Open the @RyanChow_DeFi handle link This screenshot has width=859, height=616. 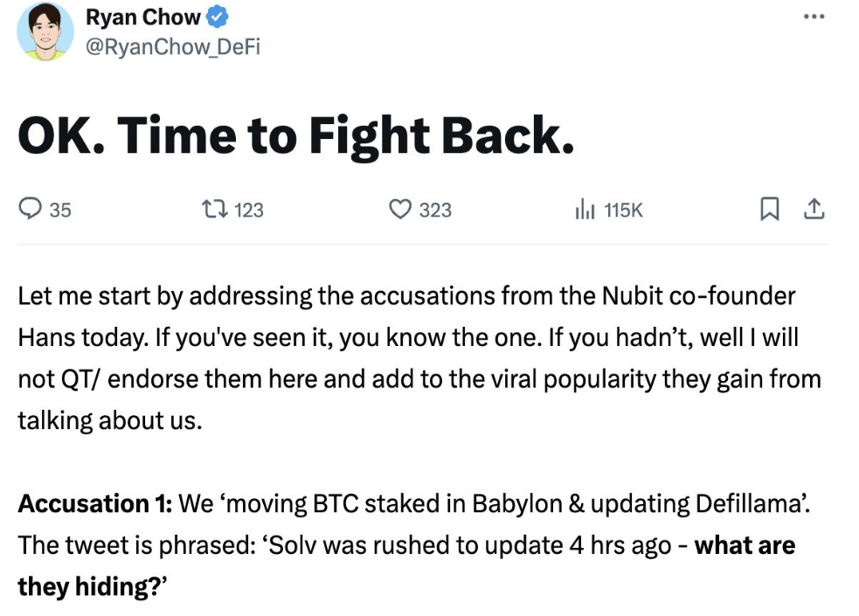[173, 47]
